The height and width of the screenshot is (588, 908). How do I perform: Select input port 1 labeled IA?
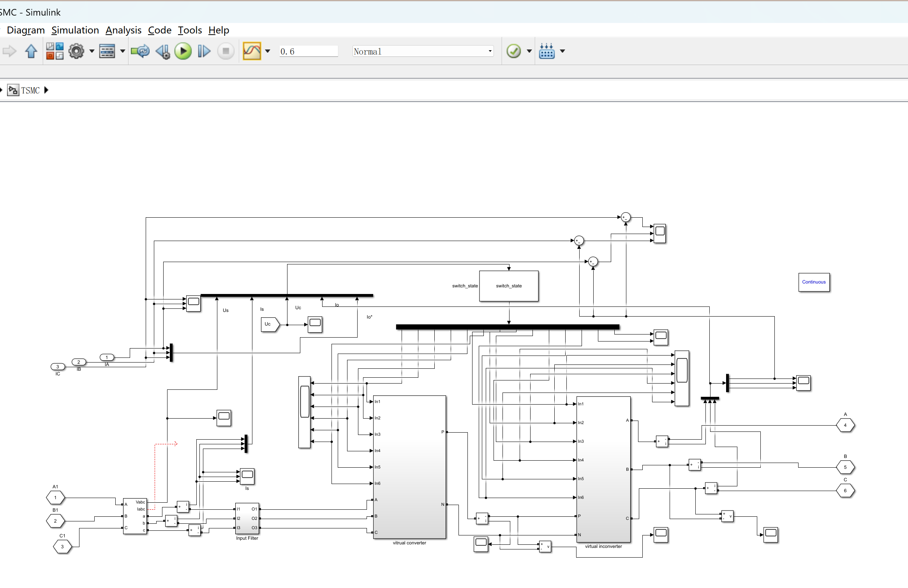(107, 357)
